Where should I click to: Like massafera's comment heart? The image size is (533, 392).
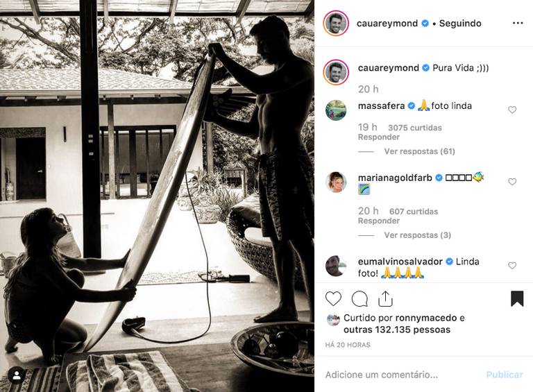pyautogui.click(x=512, y=110)
